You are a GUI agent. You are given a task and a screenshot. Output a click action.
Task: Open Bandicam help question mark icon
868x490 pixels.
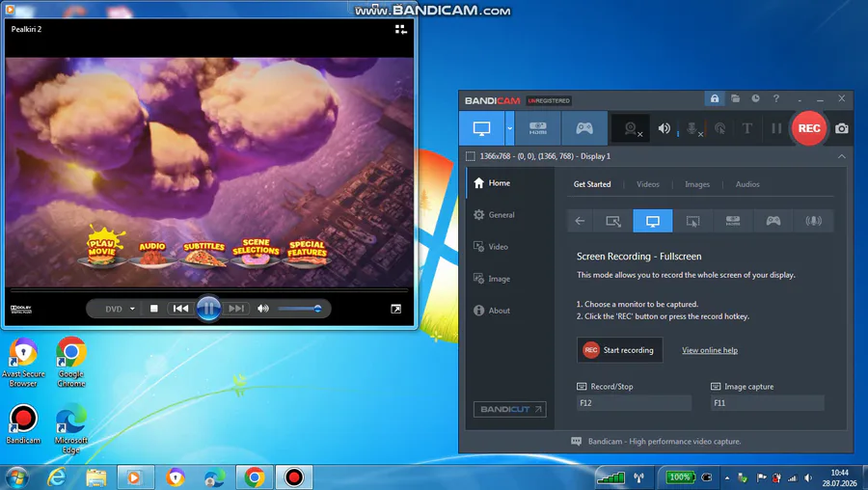(776, 98)
